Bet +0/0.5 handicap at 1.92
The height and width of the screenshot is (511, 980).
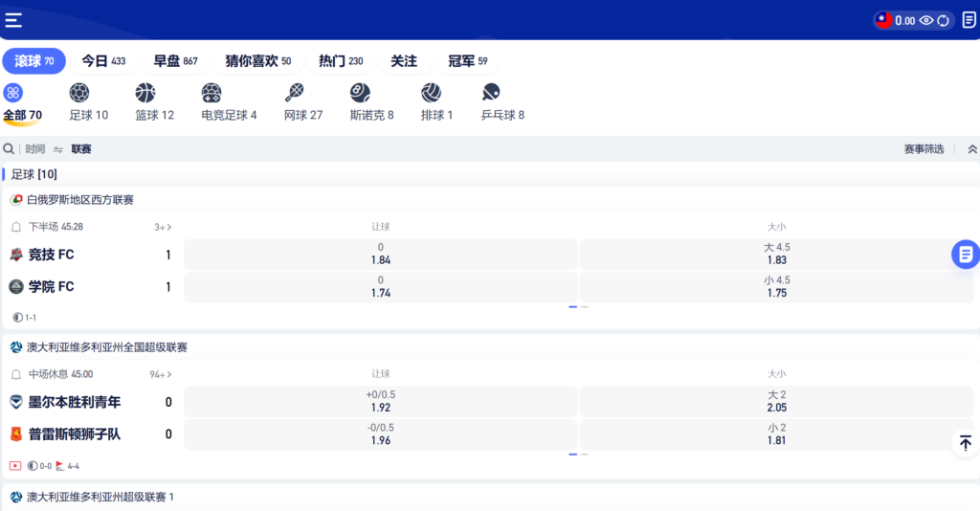coord(381,402)
